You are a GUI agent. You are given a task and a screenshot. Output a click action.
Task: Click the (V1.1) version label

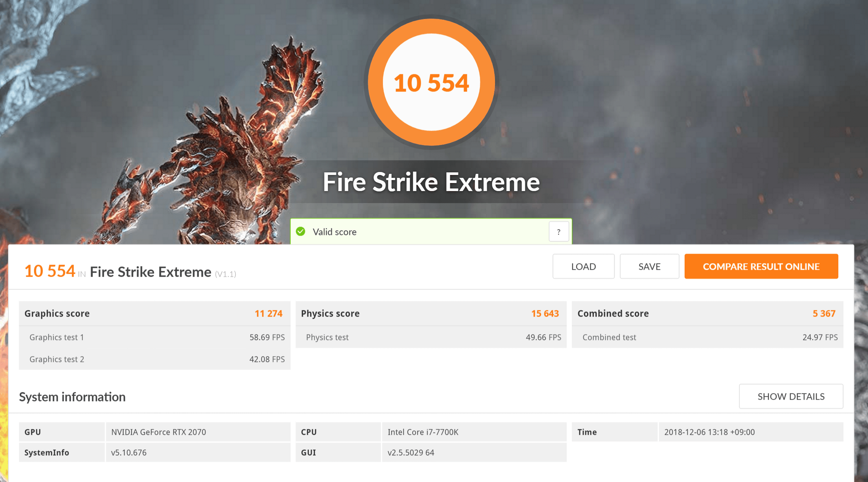click(226, 274)
